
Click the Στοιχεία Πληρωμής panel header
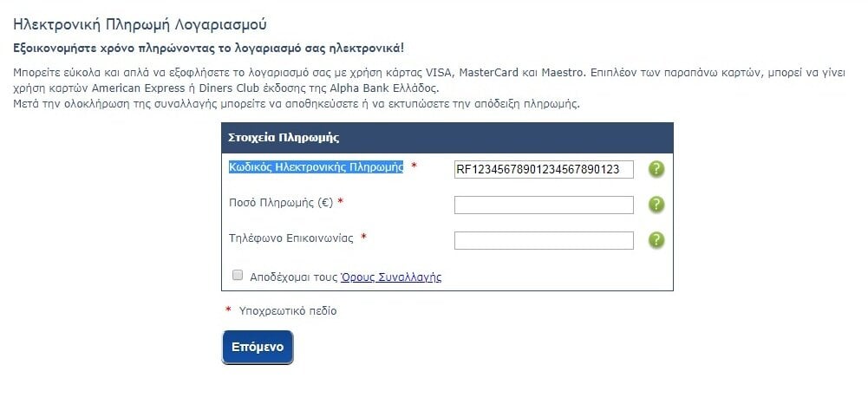[447, 138]
